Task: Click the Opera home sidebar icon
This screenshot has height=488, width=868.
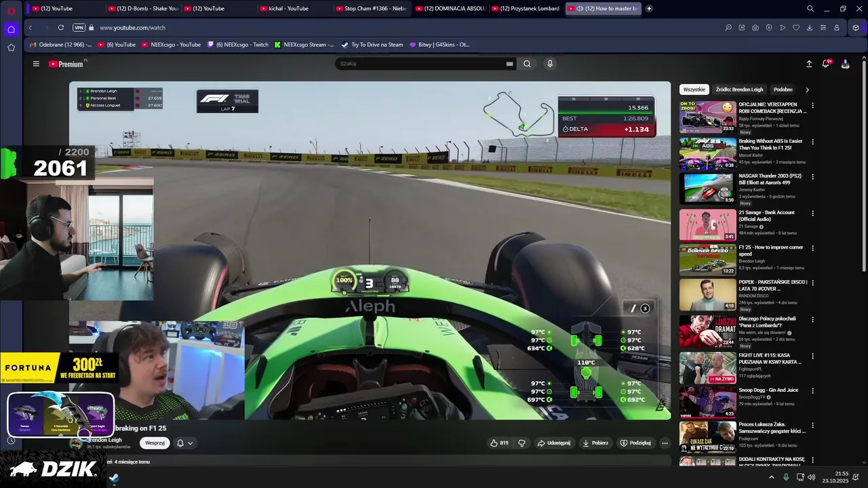Action: click(11, 29)
